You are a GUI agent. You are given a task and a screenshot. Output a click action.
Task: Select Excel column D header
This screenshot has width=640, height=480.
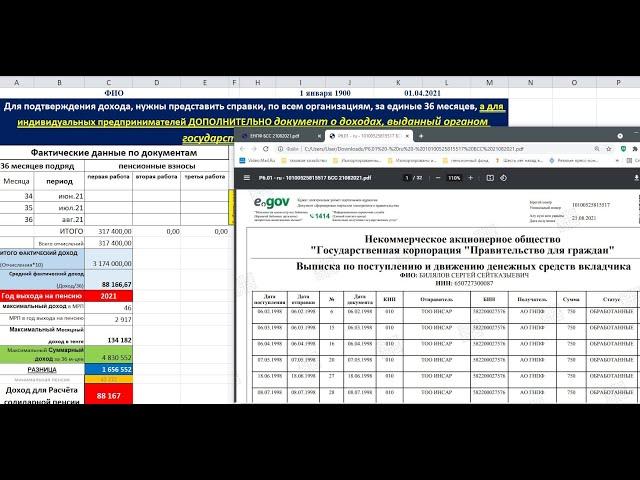pos(157,82)
